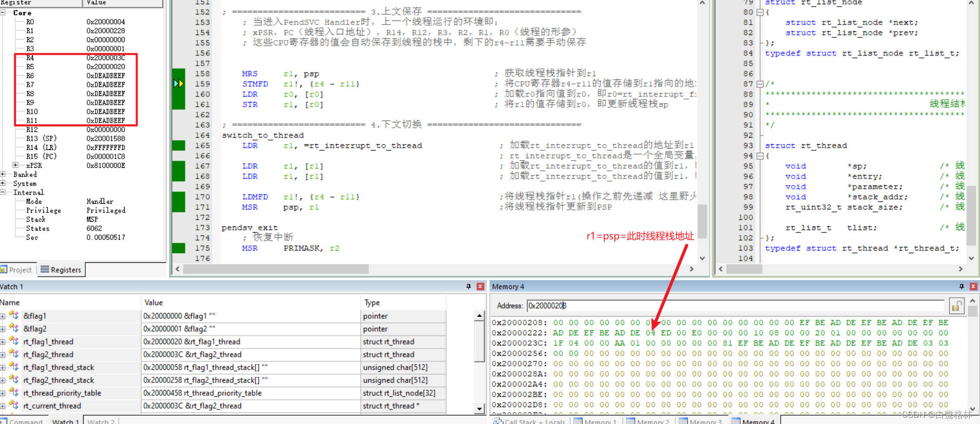Image resolution: width=980 pixels, height=424 pixels.
Task: Click the right editor horizontal scroll-right arrow
Action: tap(960, 269)
